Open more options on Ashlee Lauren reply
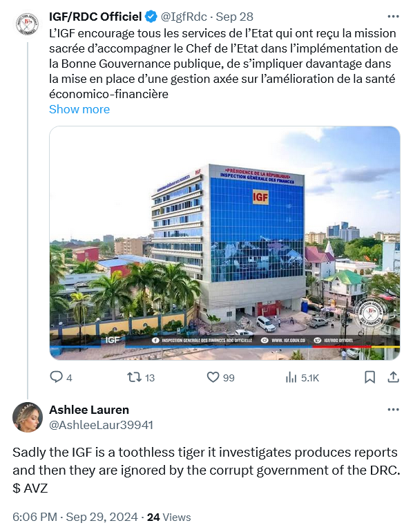The height and width of the screenshot is (532, 413). point(393,410)
